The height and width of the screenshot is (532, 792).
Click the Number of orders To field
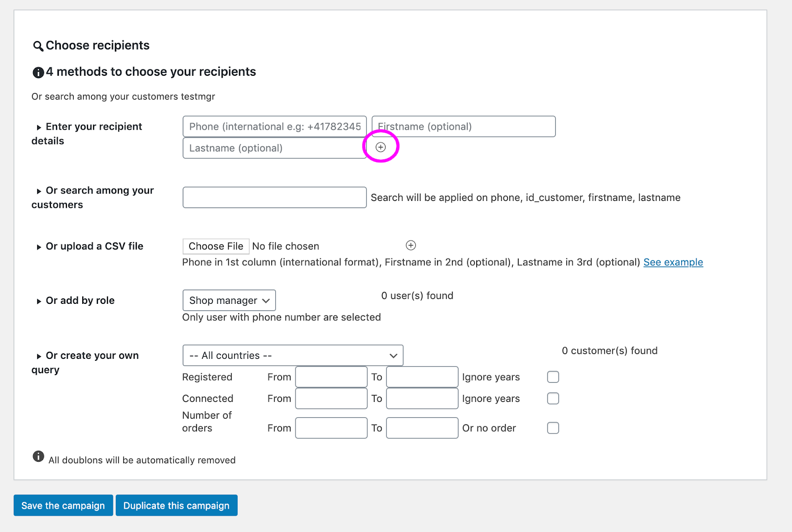[x=422, y=428]
